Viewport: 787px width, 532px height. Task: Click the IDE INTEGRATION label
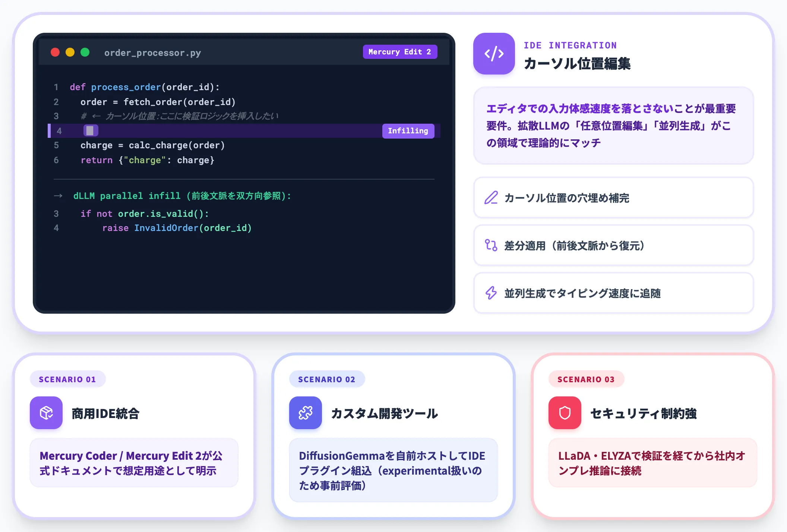pyautogui.click(x=570, y=45)
